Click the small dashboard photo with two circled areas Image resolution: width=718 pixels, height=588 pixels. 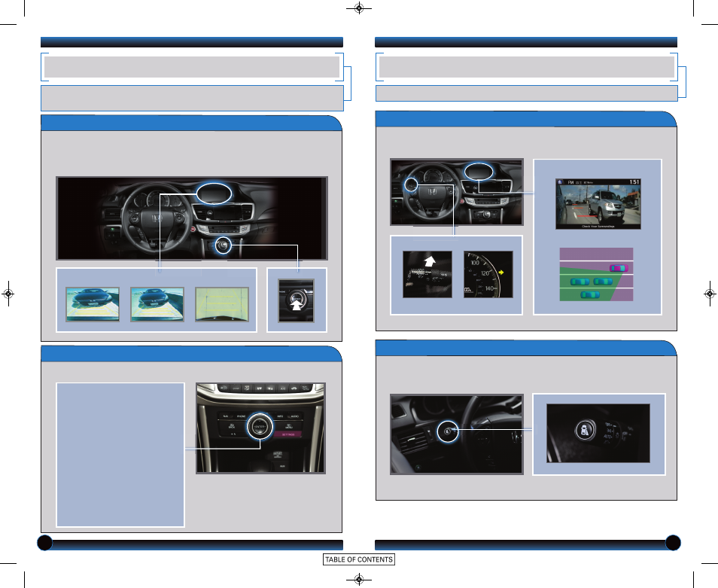(457, 192)
